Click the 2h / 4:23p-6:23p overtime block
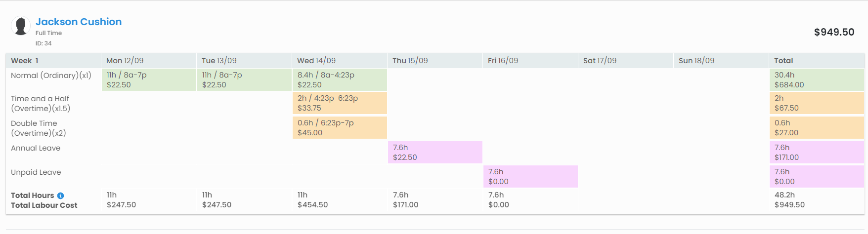Image resolution: width=868 pixels, height=234 pixels. [340, 103]
